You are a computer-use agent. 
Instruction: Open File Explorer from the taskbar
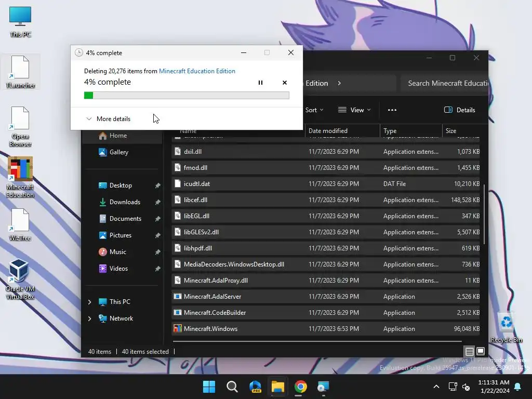point(278,387)
